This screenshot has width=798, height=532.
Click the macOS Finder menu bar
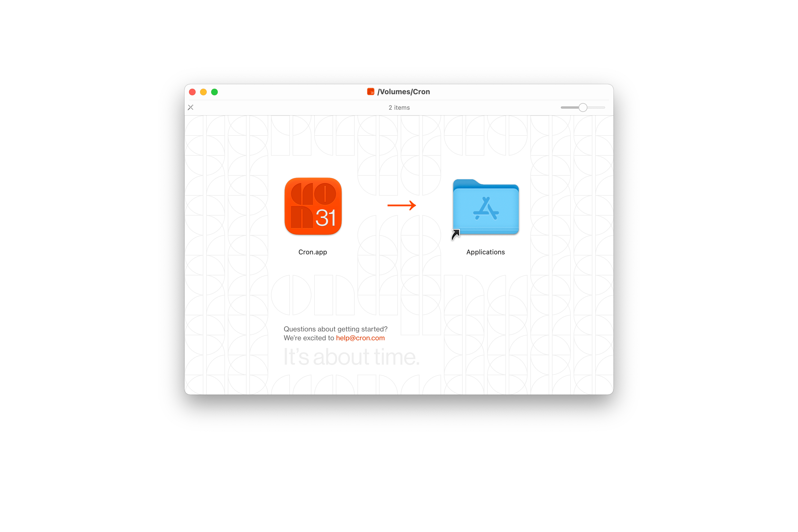click(399, 91)
